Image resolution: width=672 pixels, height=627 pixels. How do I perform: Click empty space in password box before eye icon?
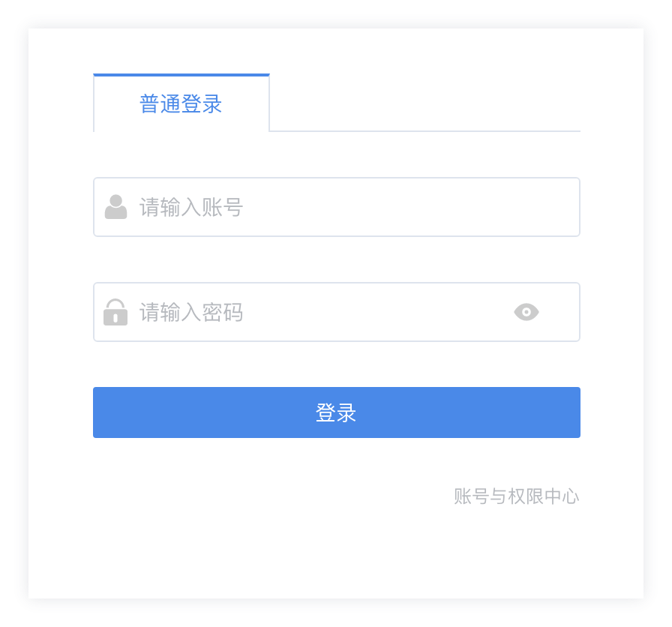coord(375,312)
